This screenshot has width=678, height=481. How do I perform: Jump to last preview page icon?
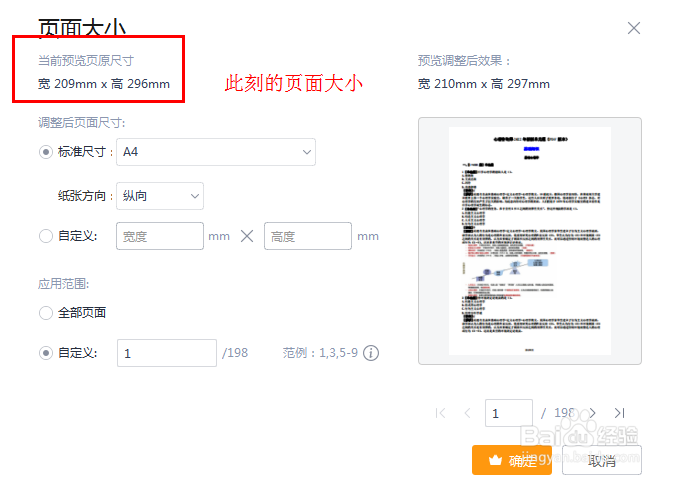(620, 413)
